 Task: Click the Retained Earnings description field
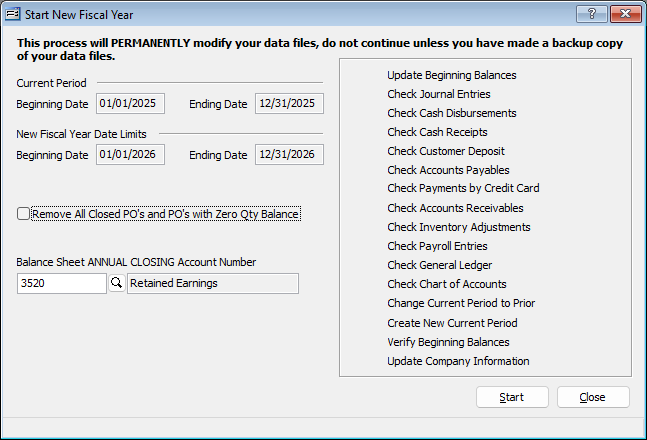point(213,284)
